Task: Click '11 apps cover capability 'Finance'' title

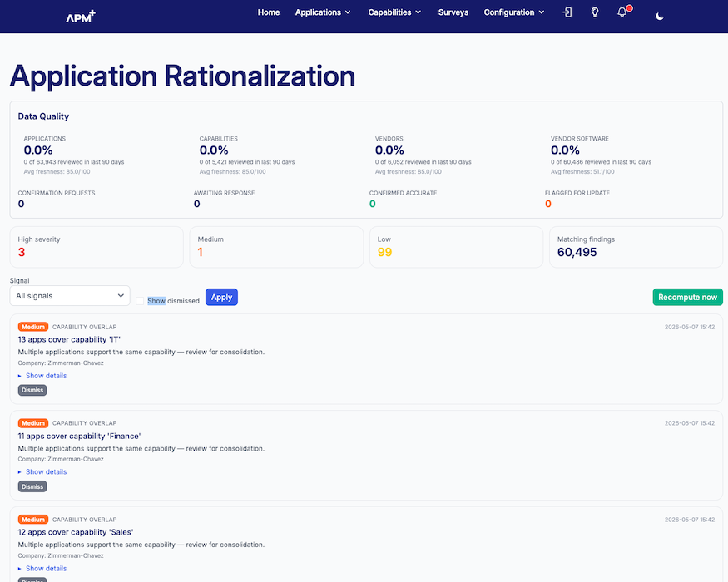Action: pyautogui.click(x=79, y=436)
